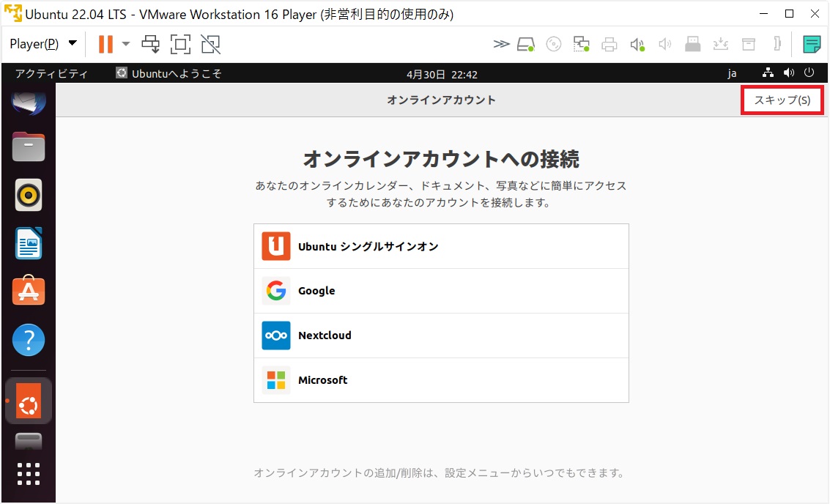
Task: Click the スキップ(S) button
Action: tap(782, 100)
